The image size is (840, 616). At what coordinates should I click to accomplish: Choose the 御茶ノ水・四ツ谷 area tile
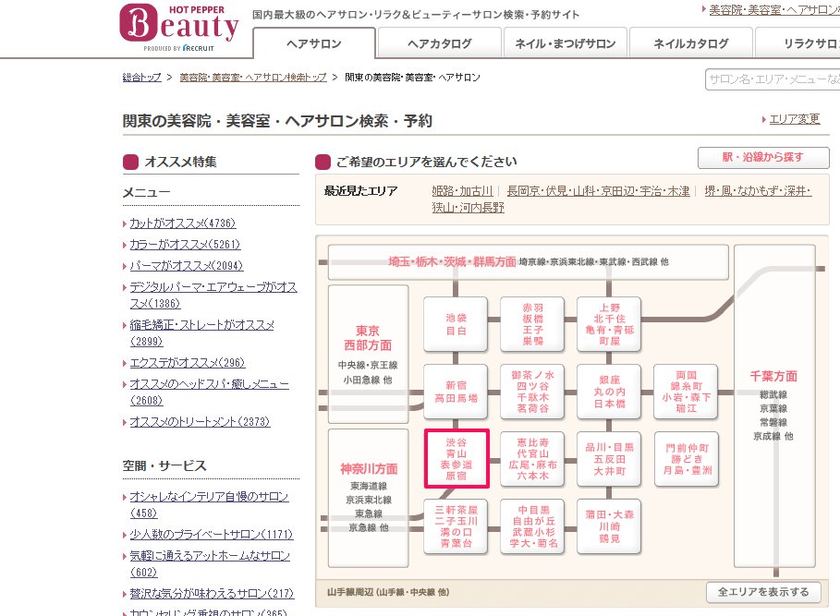point(532,392)
